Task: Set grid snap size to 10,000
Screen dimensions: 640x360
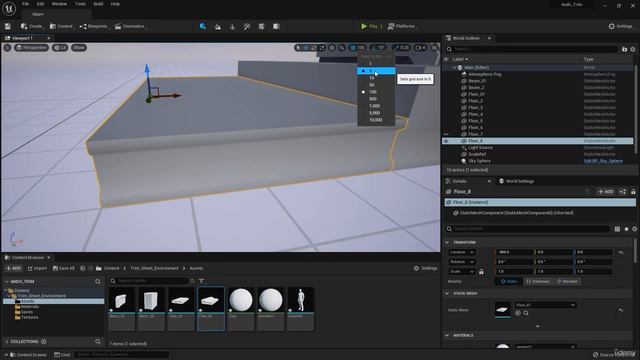Action: 376,120
